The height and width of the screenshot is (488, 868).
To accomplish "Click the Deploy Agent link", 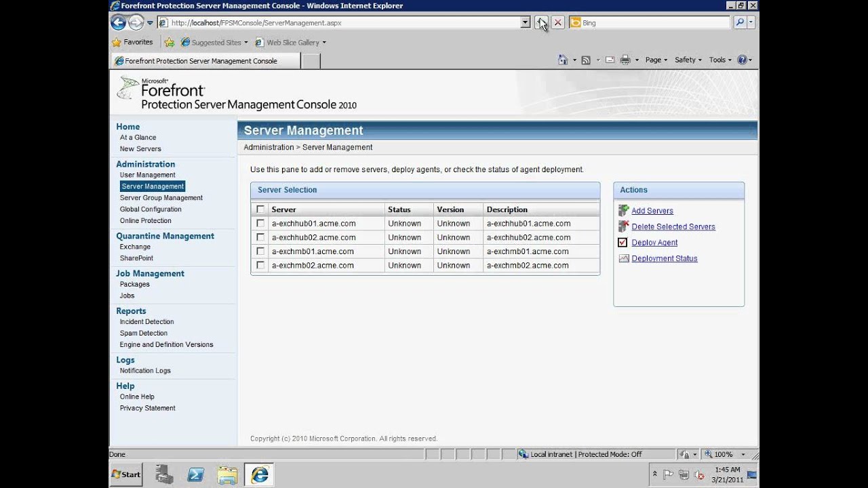I will click(654, 243).
